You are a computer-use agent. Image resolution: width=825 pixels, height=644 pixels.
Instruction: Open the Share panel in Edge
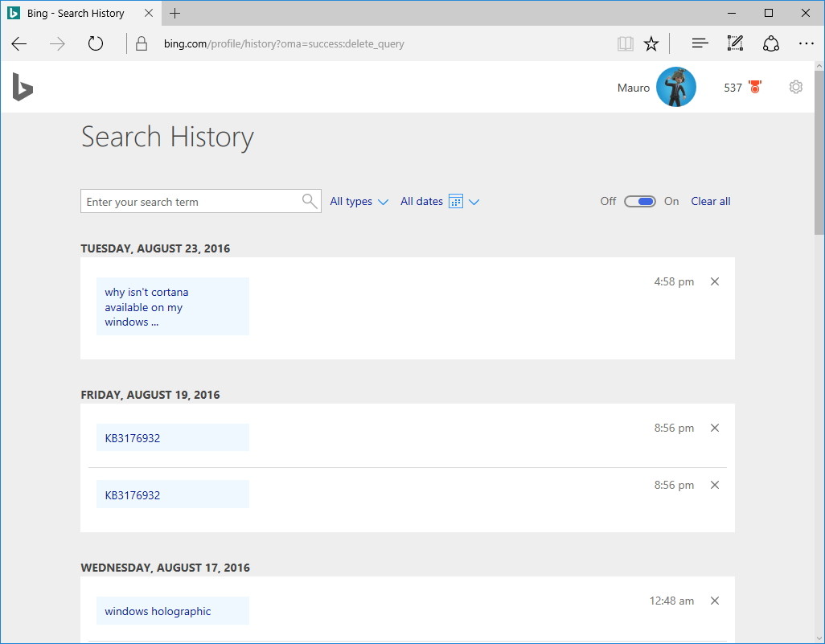[770, 43]
